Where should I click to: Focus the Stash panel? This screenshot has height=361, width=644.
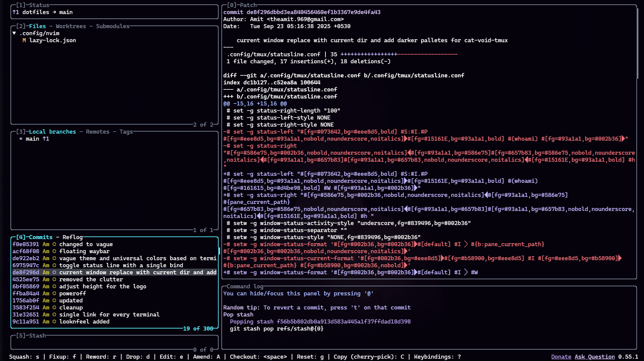click(x=115, y=343)
